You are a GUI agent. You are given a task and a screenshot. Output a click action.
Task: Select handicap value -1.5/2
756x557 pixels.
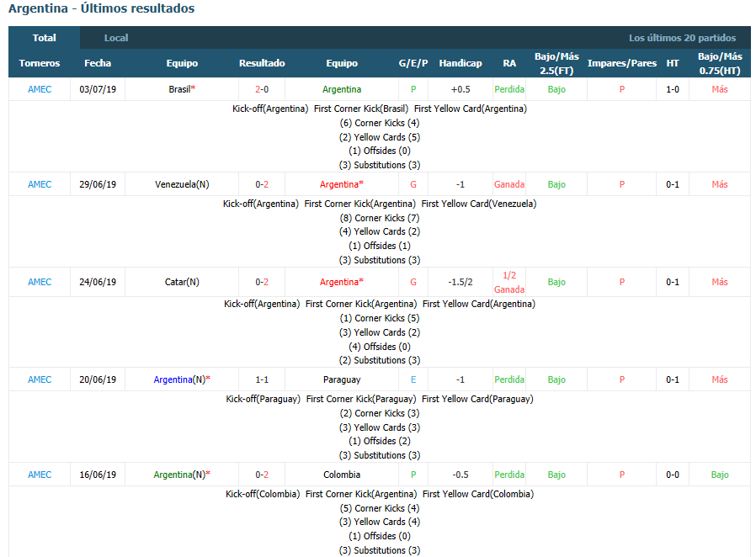tap(461, 282)
